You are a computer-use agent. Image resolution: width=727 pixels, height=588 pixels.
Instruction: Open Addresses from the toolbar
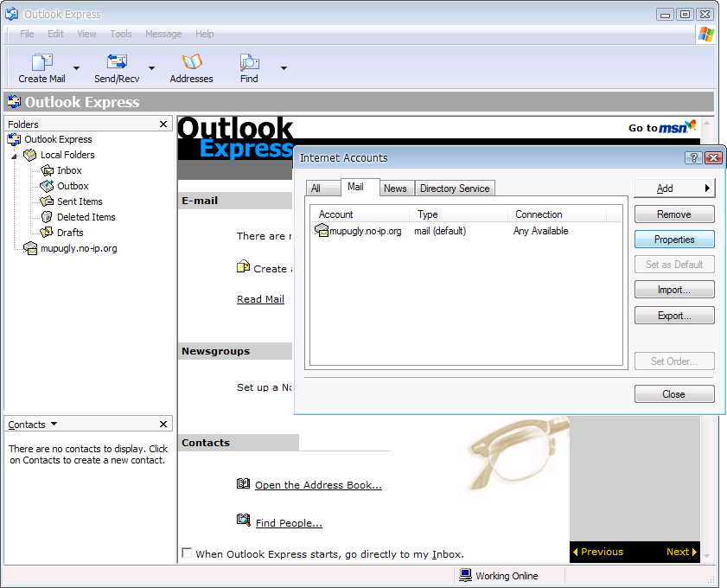pyautogui.click(x=191, y=63)
